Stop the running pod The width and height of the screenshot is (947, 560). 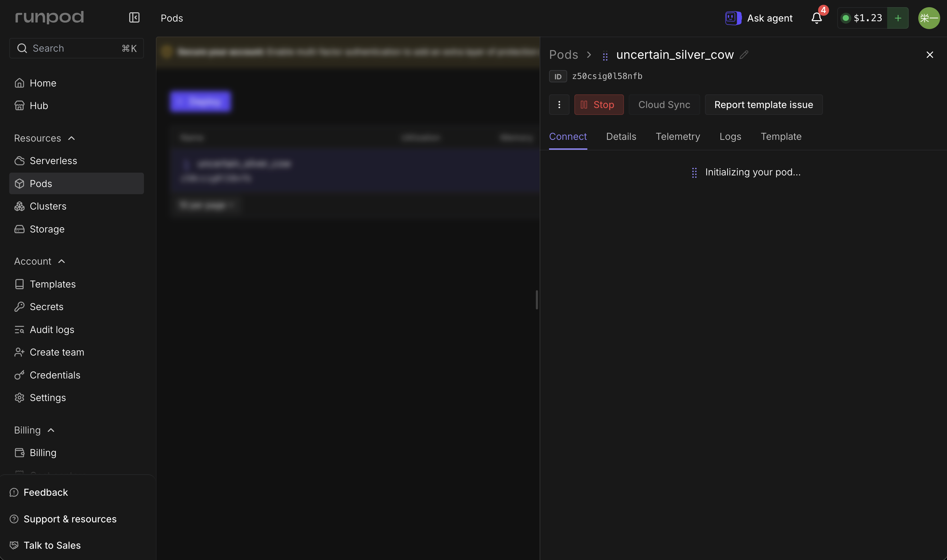599,105
